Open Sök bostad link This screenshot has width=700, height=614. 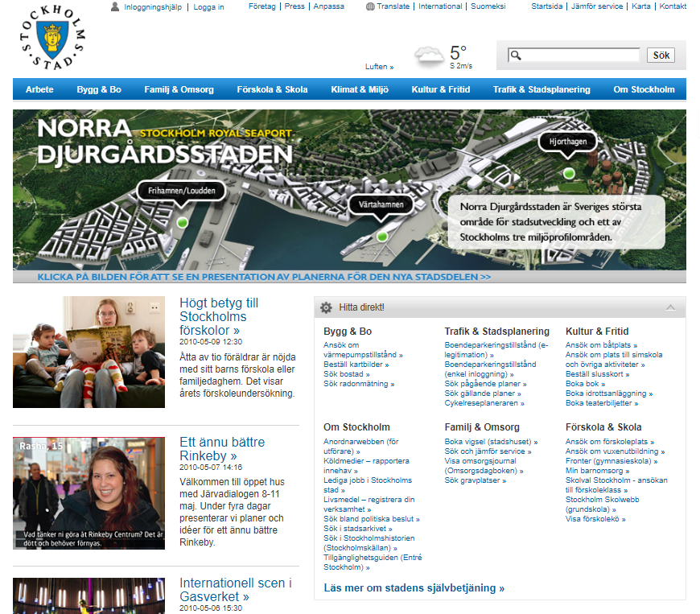(x=347, y=373)
